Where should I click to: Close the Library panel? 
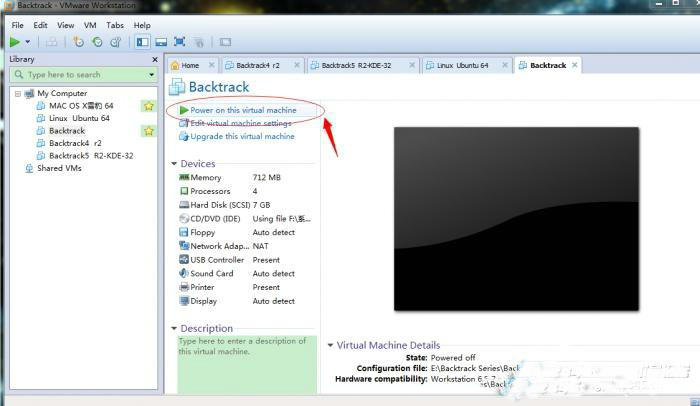tap(155, 59)
